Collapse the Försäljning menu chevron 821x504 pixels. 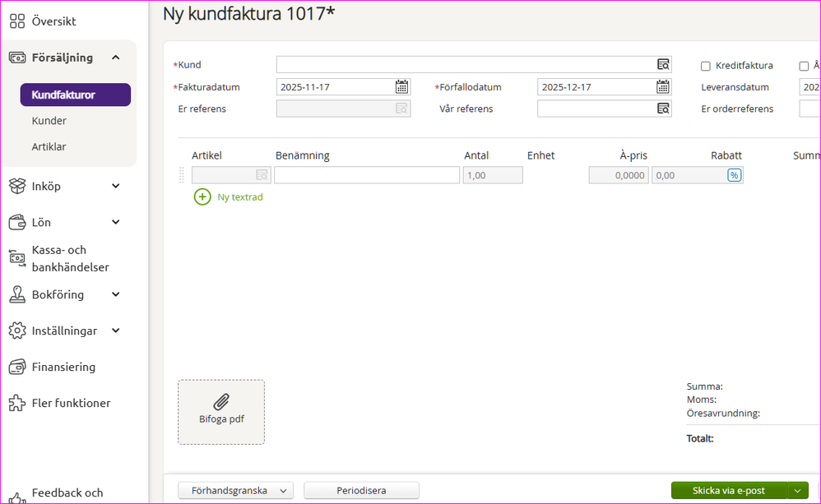point(116,58)
